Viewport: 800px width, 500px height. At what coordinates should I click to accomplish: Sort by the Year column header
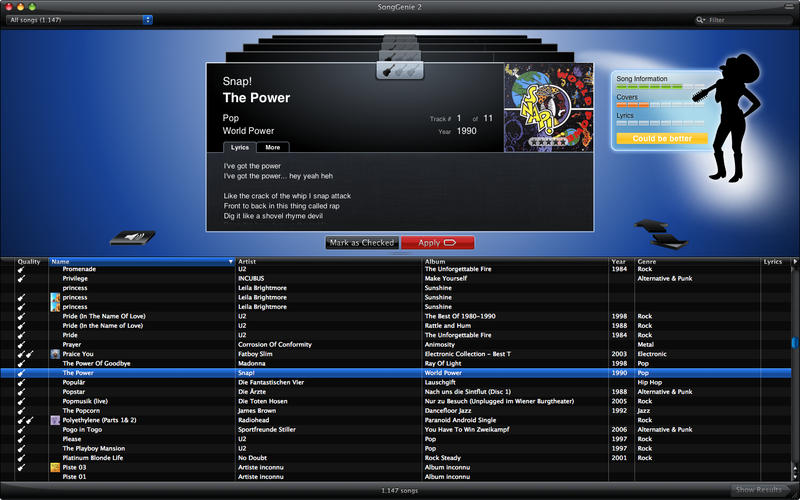[x=621, y=262]
